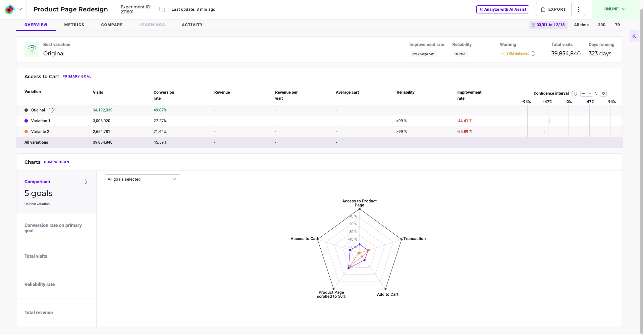Expand the ONLINE status dropdown
Image resolution: width=644 pixels, height=335 pixels.
615,9
